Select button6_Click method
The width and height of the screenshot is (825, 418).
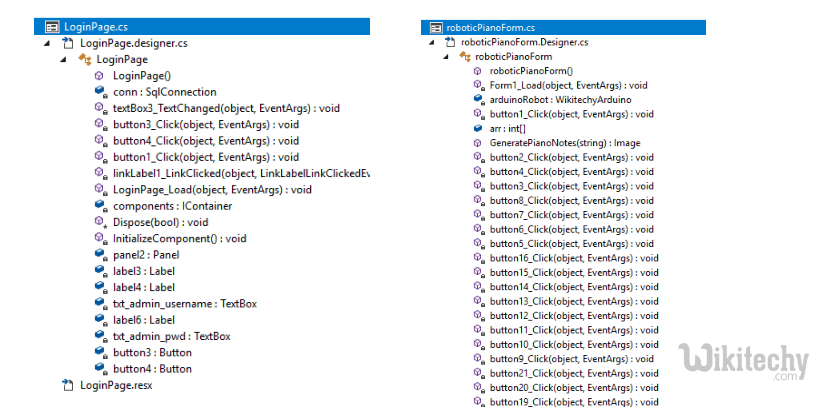tap(571, 230)
